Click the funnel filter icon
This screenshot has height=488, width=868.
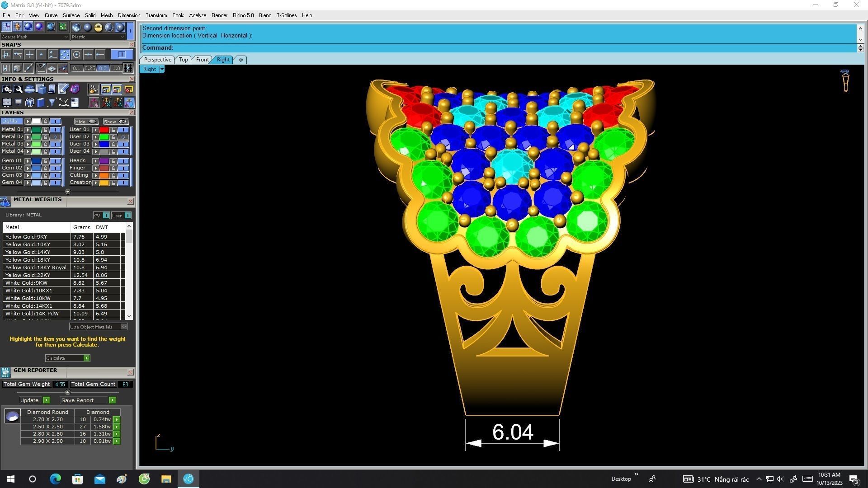52,103
